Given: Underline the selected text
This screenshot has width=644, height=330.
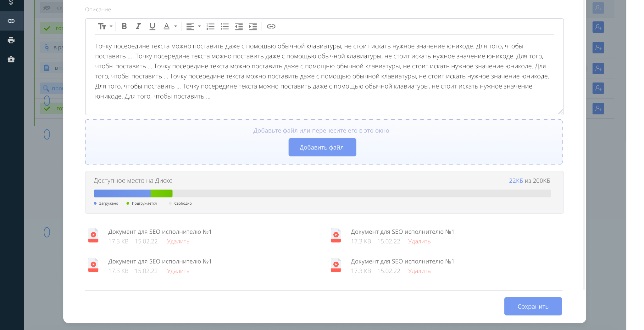Looking at the screenshot, I should tap(153, 26).
